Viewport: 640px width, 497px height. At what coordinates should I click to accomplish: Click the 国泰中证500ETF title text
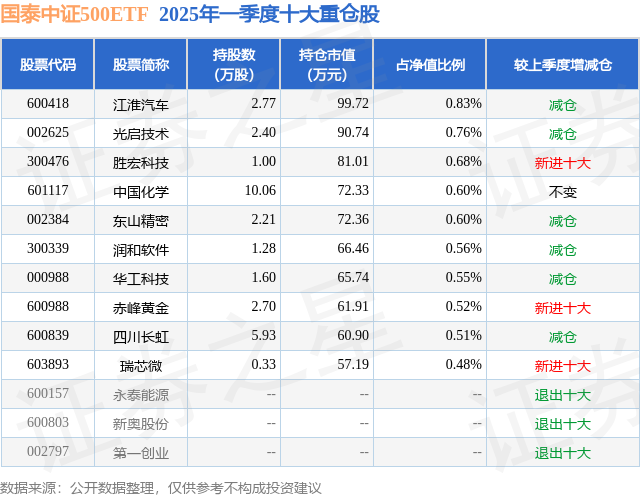coord(74,14)
